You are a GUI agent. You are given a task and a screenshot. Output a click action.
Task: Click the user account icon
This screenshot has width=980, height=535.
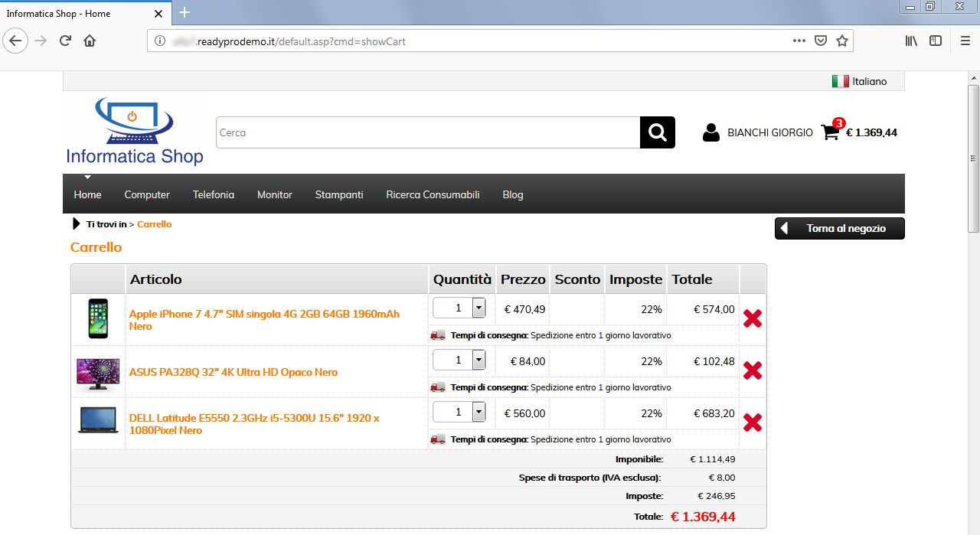(711, 132)
